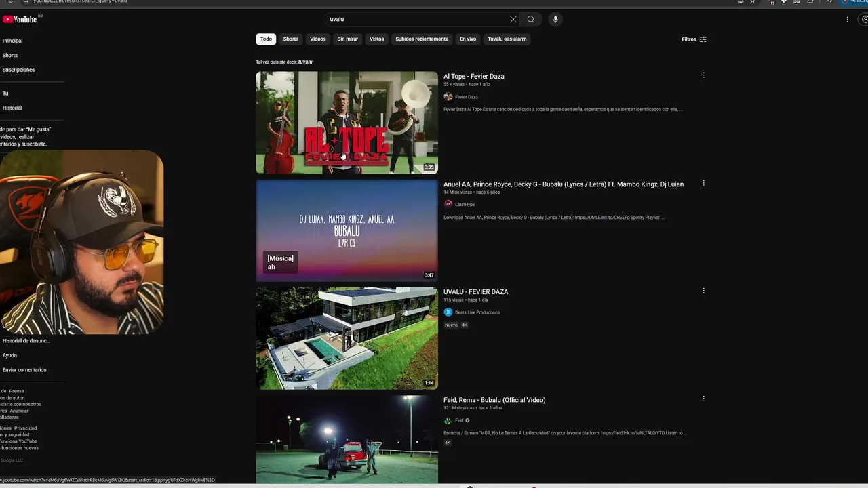
Task: Open options menu for Anuel AA Bubalu video
Action: pyautogui.click(x=703, y=183)
